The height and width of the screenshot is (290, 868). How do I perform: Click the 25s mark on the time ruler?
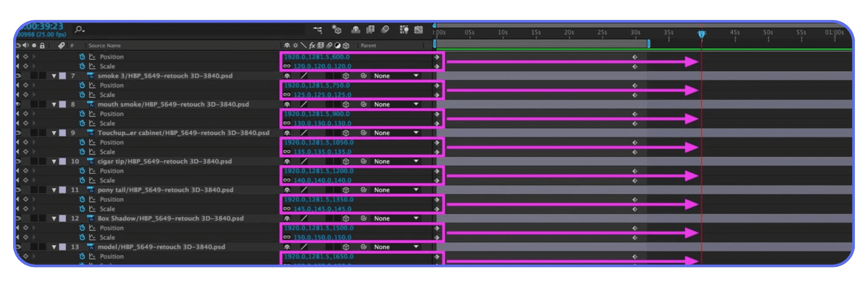click(x=602, y=33)
